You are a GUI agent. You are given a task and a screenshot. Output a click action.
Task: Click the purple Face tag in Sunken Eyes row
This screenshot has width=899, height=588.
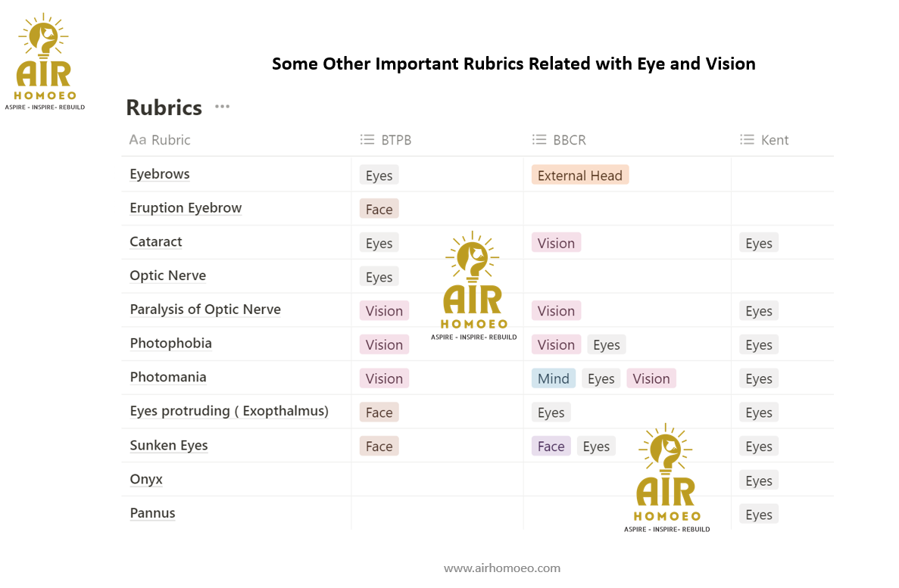pos(551,446)
